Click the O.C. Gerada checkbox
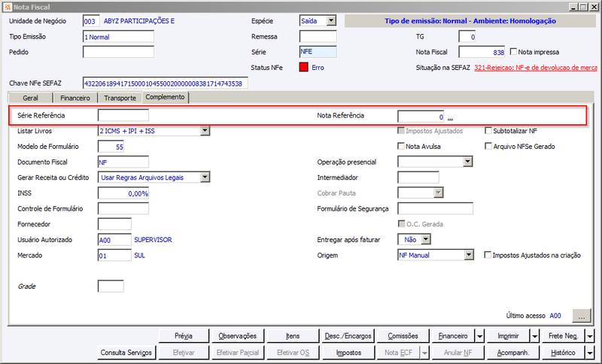This screenshot has width=602, height=364. click(401, 223)
